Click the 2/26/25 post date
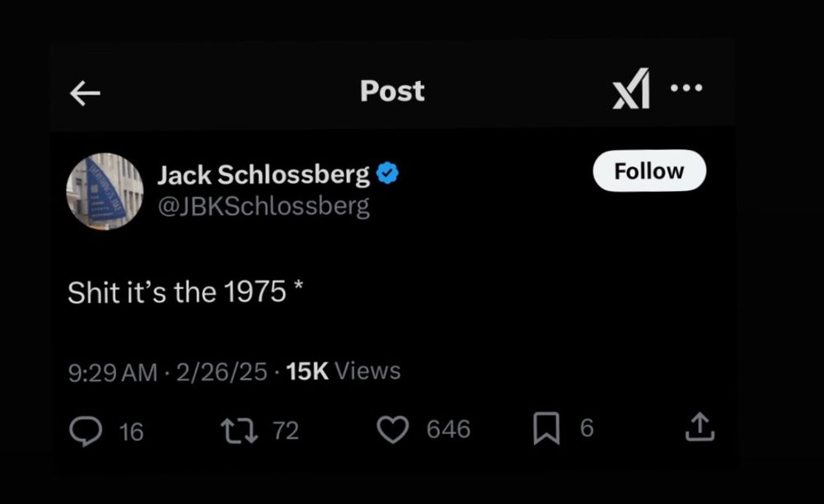The width and height of the screenshot is (824, 504). [x=220, y=372]
